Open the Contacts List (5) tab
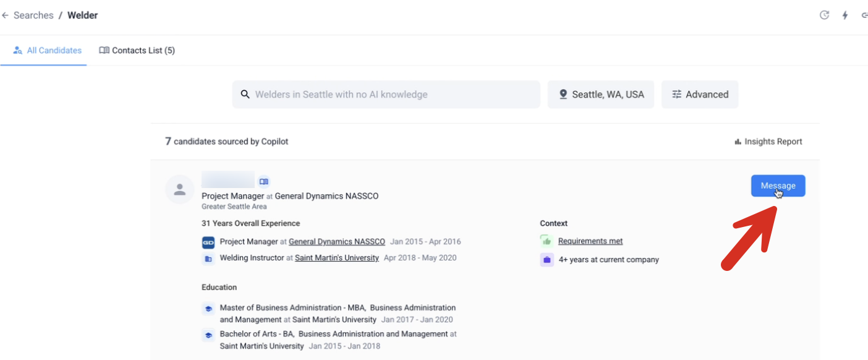Viewport: 868px width, 360px height. (x=137, y=51)
